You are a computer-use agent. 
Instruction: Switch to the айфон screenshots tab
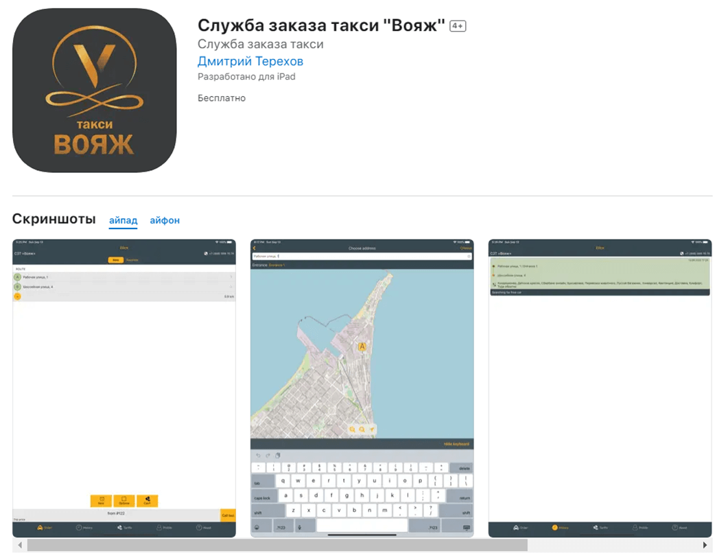(165, 220)
